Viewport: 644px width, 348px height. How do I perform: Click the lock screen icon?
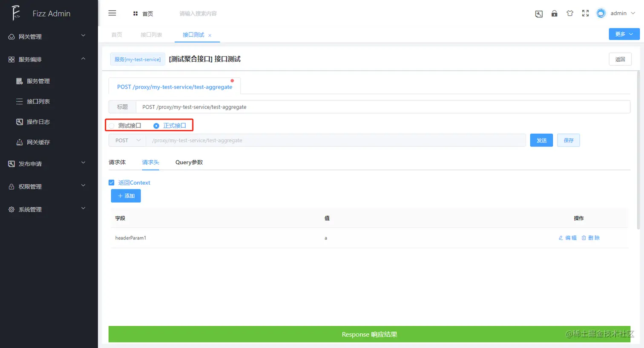pos(554,13)
